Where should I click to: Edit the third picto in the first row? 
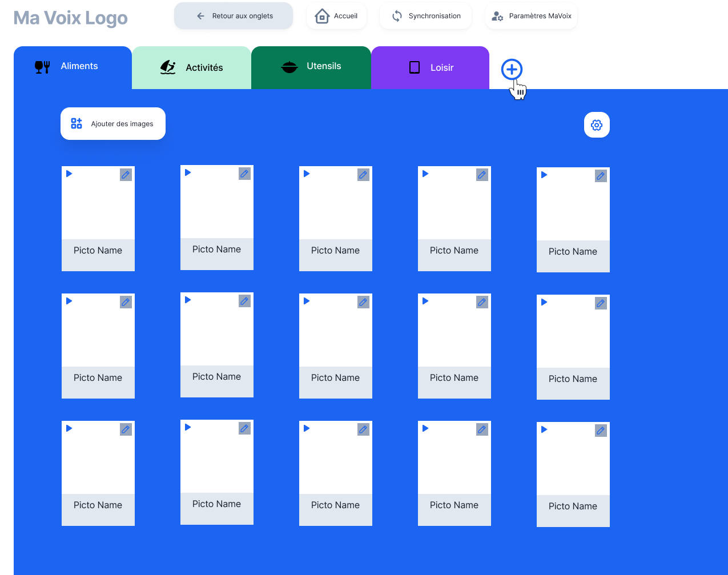pos(364,175)
